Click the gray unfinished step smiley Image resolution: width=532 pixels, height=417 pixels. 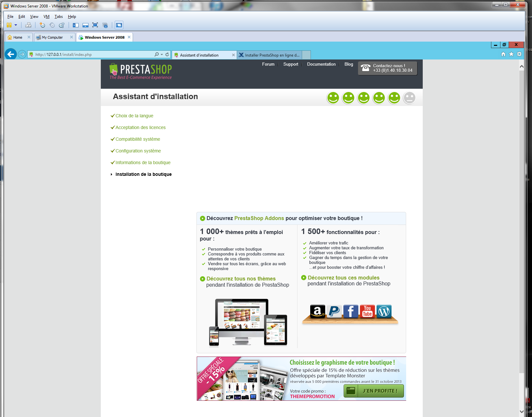pos(409,98)
